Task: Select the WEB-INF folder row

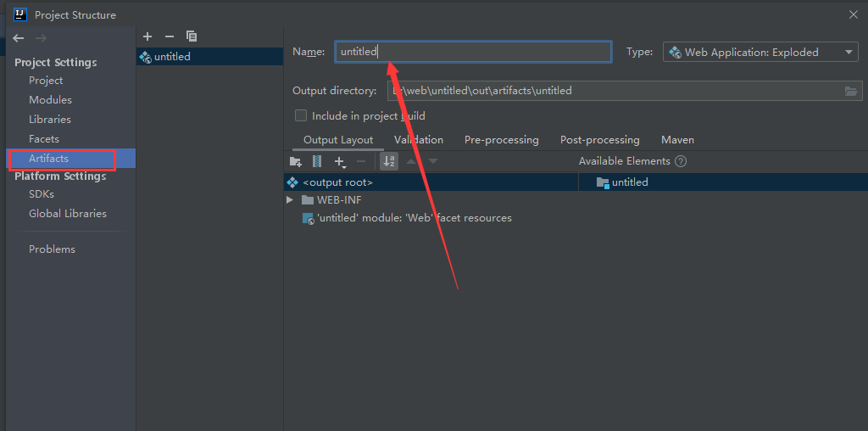Action: pos(331,200)
